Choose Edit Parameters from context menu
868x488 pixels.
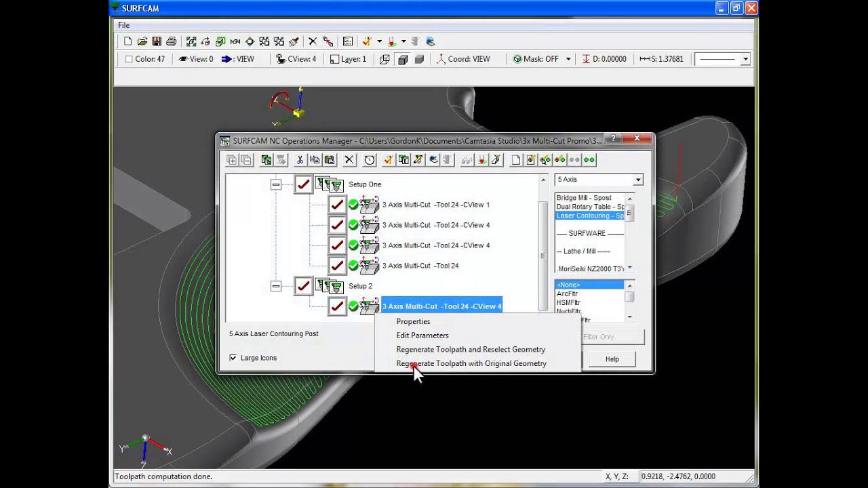point(422,335)
